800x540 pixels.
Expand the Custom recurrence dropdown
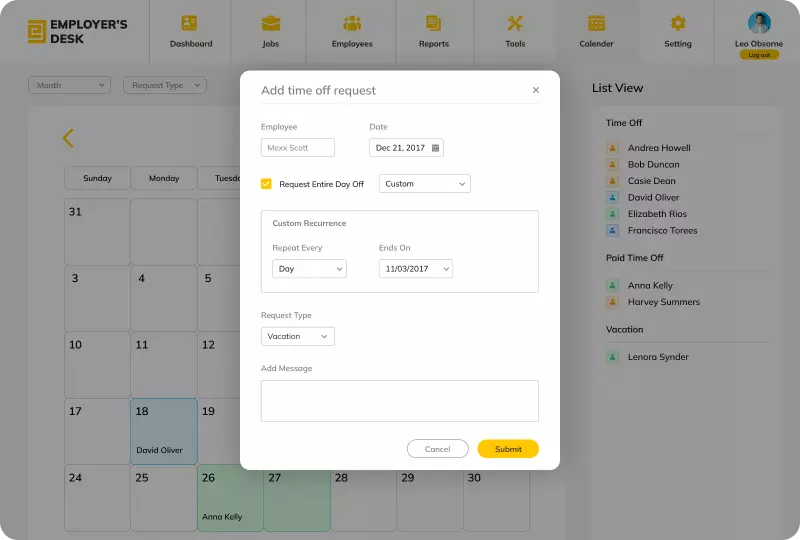pyautogui.click(x=425, y=184)
